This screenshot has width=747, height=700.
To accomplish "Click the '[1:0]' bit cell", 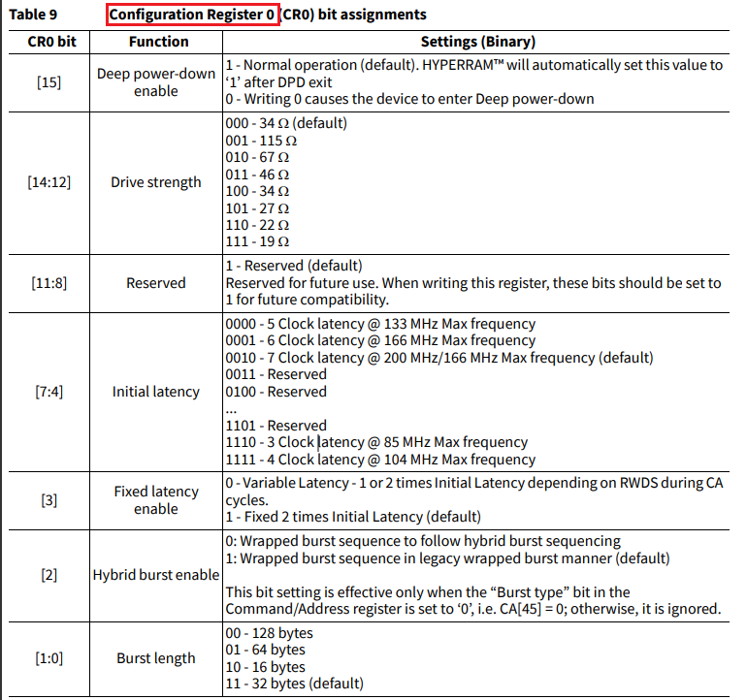I will click(49, 658).
